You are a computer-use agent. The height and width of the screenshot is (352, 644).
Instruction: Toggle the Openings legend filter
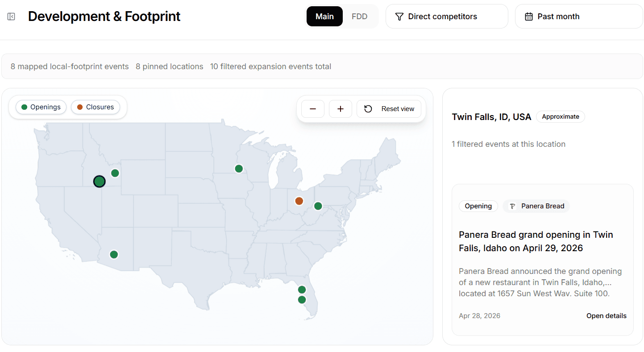point(41,107)
